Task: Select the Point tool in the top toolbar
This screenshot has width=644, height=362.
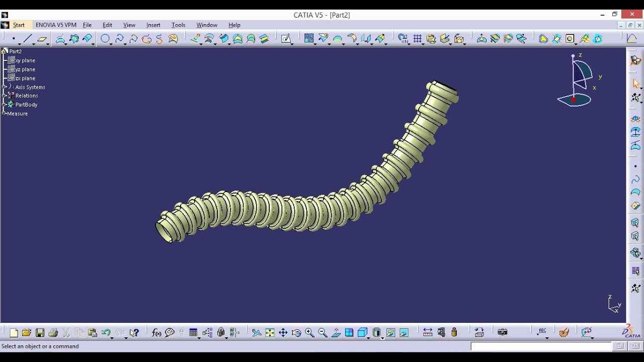Action: click(x=14, y=39)
